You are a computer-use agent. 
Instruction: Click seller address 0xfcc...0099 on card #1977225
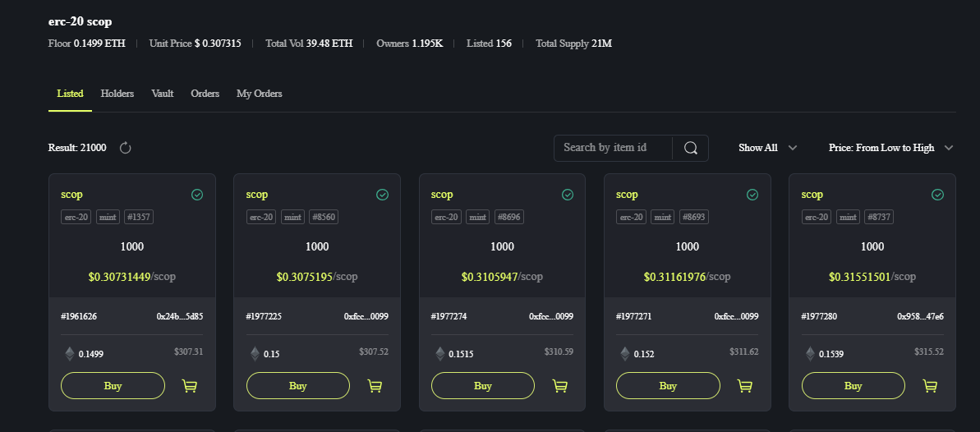point(366,316)
